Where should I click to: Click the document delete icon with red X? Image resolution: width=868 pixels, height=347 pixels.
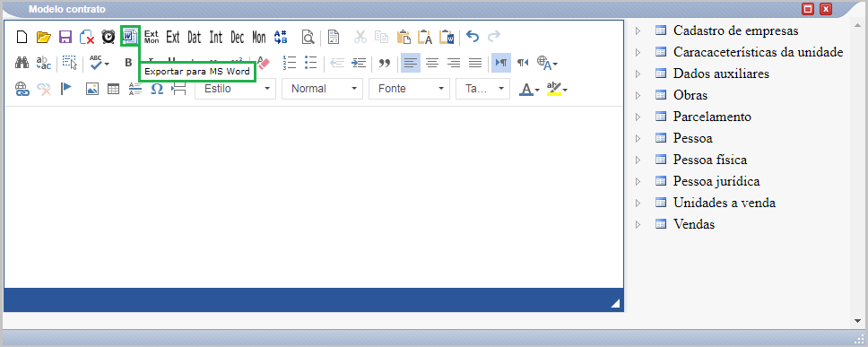click(86, 37)
